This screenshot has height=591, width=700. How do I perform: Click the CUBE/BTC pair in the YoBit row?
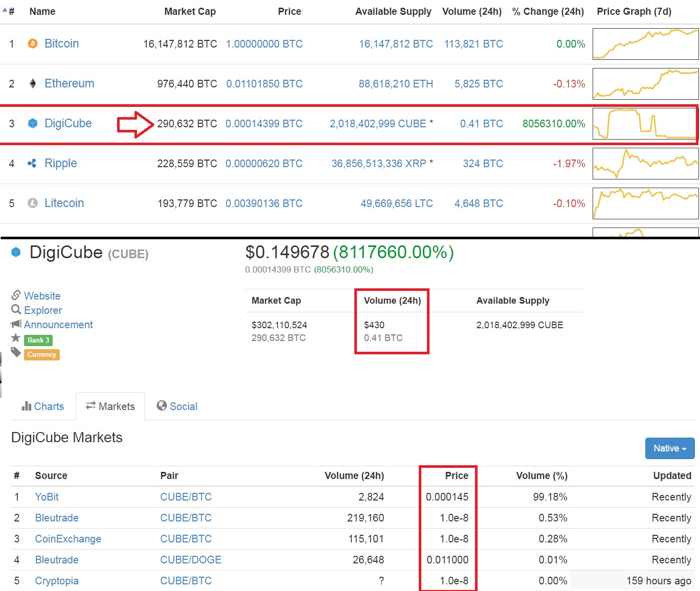coord(186,497)
